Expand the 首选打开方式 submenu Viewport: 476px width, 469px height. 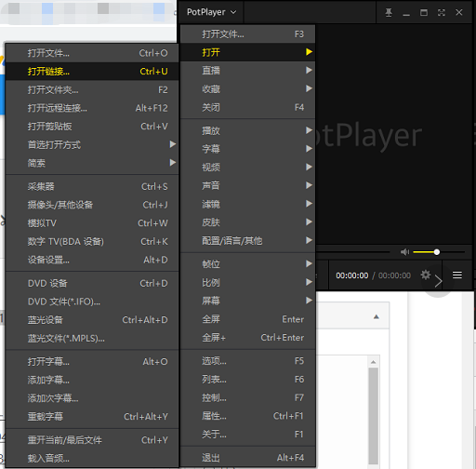tap(92, 144)
